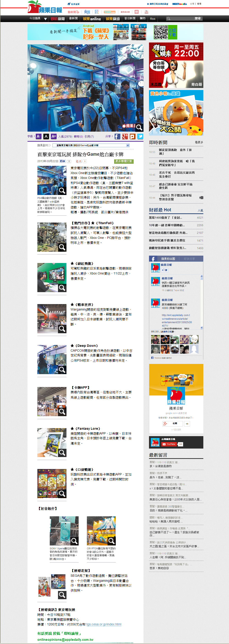Switch to the 好友分享 tab in Facebook widget

(189, 259)
